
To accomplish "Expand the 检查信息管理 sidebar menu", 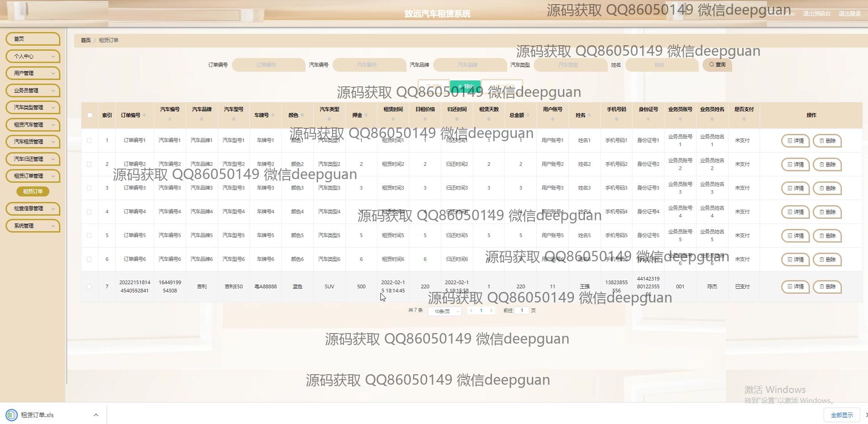I will 33,208.
